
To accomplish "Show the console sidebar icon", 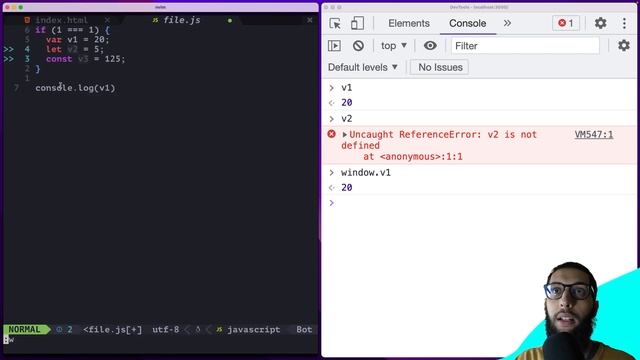I will pos(334,46).
